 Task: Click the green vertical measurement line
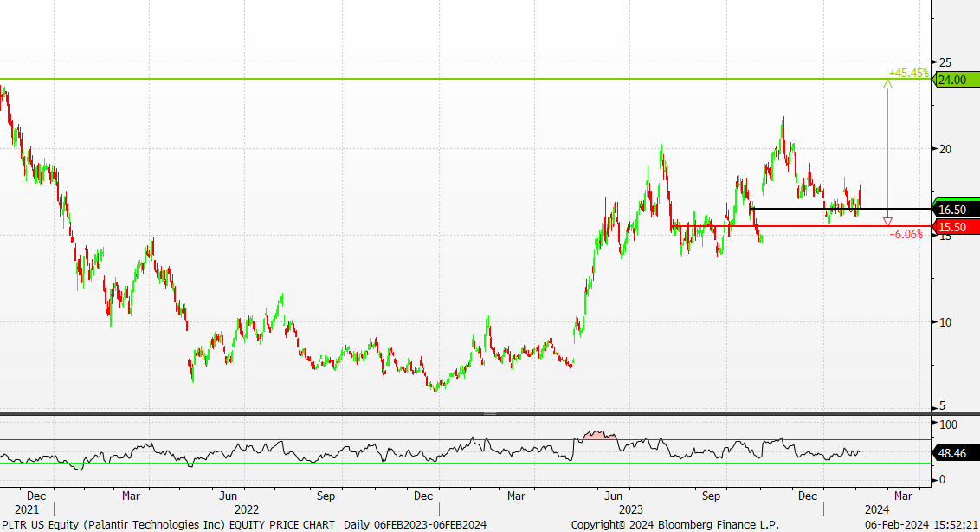point(887,150)
